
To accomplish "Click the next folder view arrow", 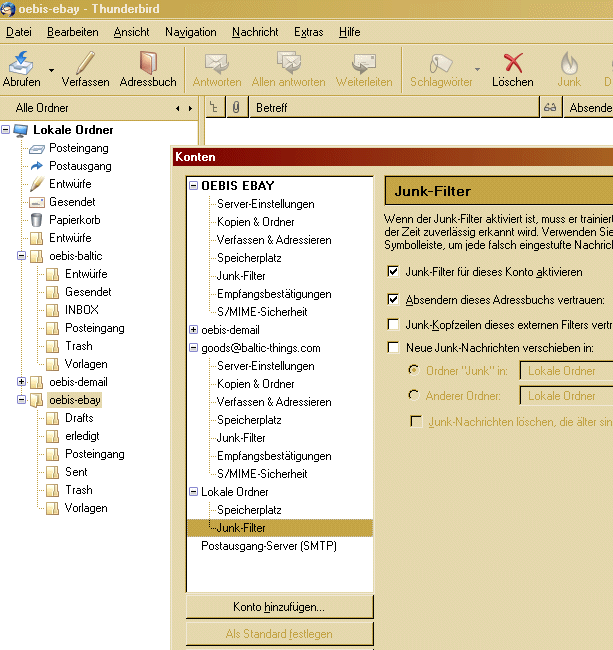I will (x=190, y=108).
